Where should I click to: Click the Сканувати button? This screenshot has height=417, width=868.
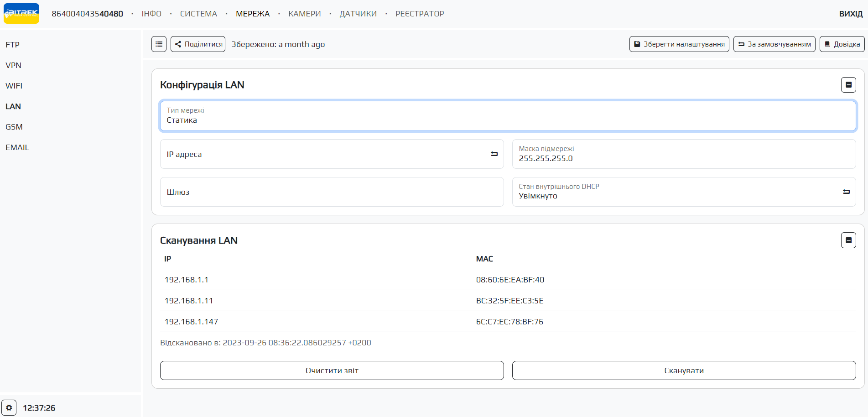coord(684,370)
